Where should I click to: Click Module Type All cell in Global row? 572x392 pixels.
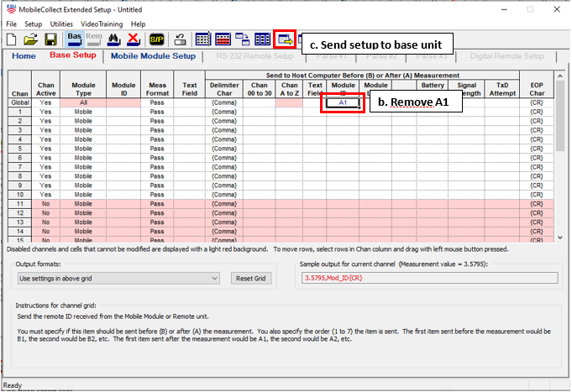(x=83, y=103)
